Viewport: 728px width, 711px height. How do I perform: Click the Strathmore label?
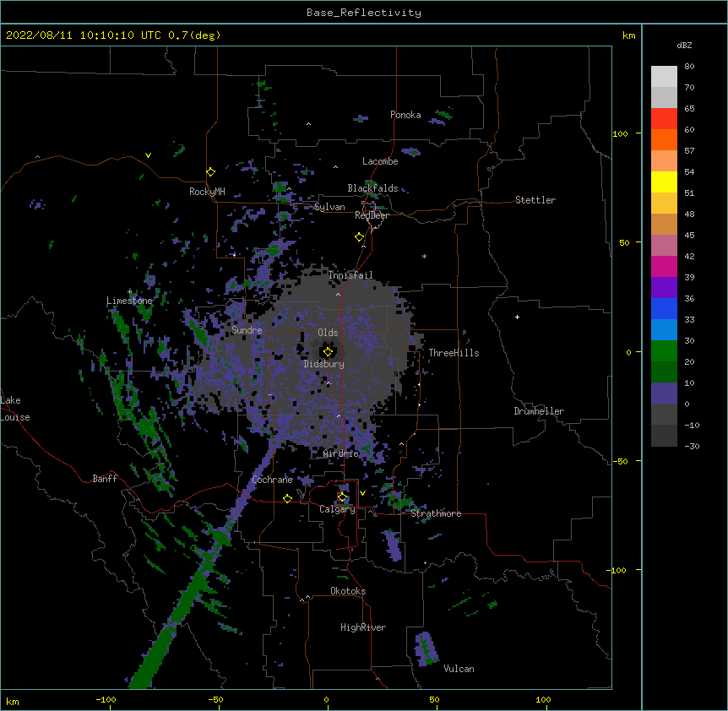click(436, 513)
